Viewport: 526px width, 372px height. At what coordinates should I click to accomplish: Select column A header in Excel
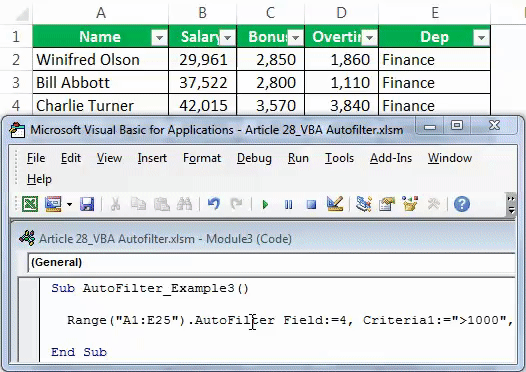(x=101, y=13)
